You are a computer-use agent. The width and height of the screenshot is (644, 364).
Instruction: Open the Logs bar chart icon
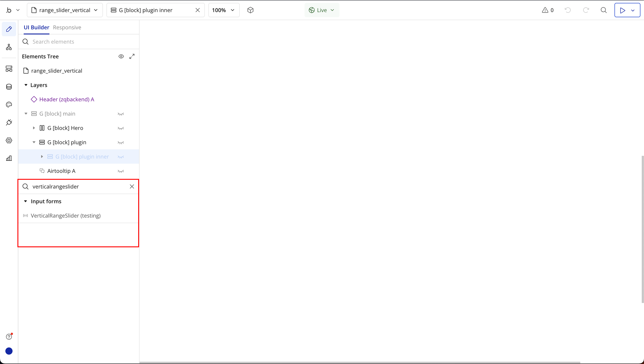pos(9,158)
